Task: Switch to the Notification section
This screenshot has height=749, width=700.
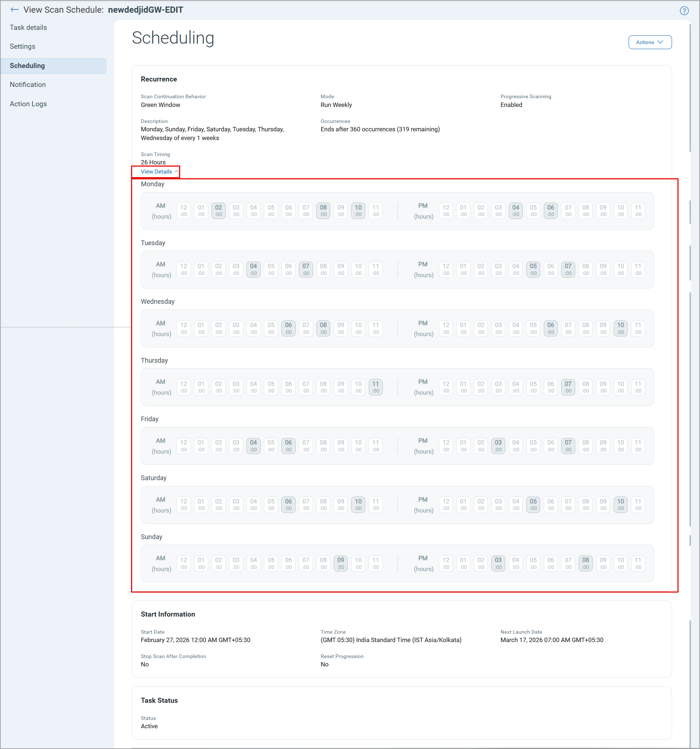Action: (x=28, y=84)
